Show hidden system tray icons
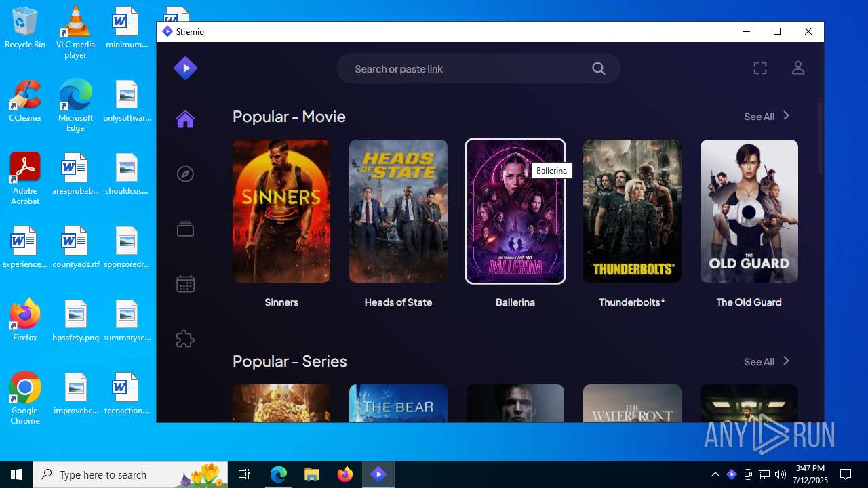Viewport: 868px width, 488px height. coord(715,474)
